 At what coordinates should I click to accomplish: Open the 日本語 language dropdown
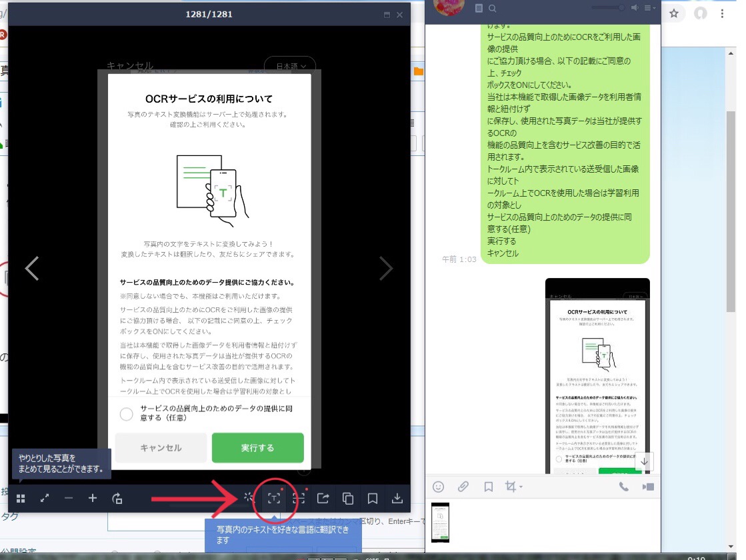pos(290,66)
